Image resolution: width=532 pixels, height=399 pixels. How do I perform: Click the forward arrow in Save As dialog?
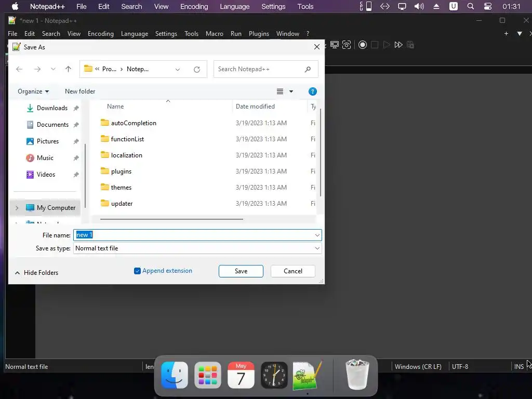[x=37, y=69]
